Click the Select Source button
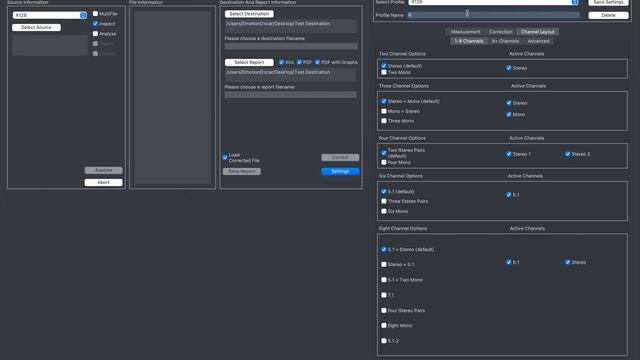The height and width of the screenshot is (360, 640). pyautogui.click(x=36, y=27)
